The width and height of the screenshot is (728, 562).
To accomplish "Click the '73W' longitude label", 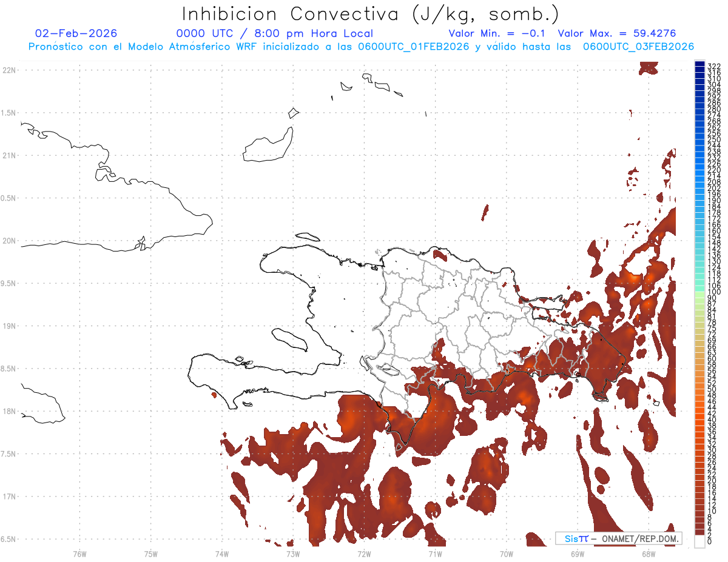I will pyautogui.click(x=293, y=554).
